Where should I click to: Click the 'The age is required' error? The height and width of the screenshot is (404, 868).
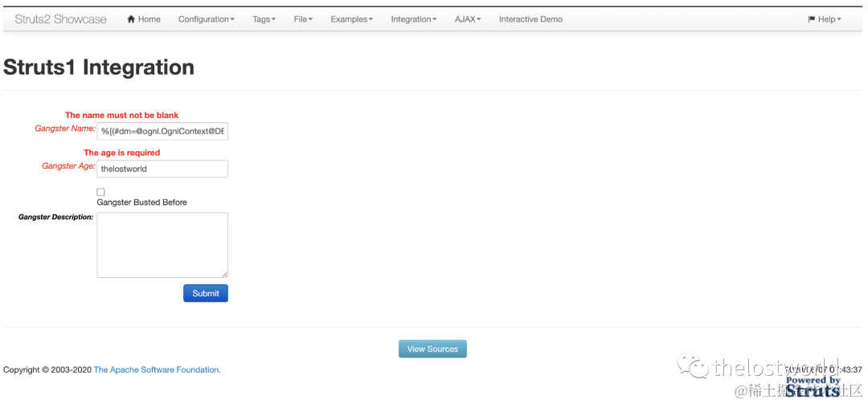[x=122, y=153]
